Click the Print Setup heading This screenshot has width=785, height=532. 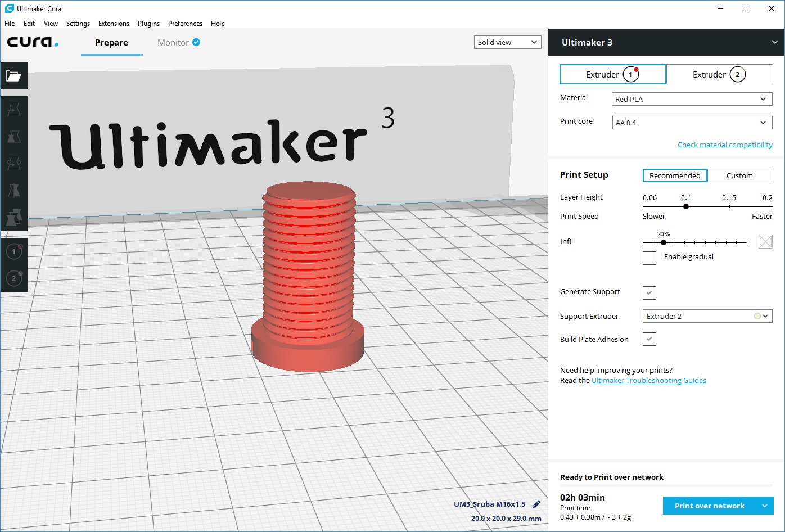click(584, 174)
